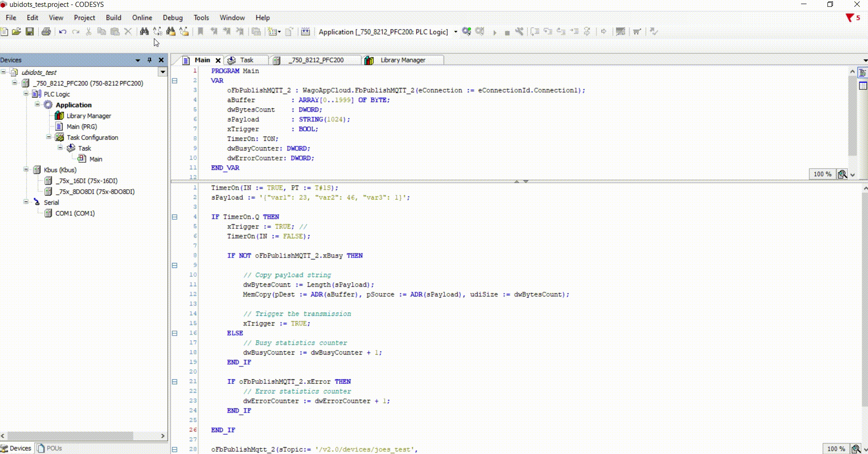Open the Find and Replace tool
The width and height of the screenshot is (868, 454).
[x=144, y=31]
